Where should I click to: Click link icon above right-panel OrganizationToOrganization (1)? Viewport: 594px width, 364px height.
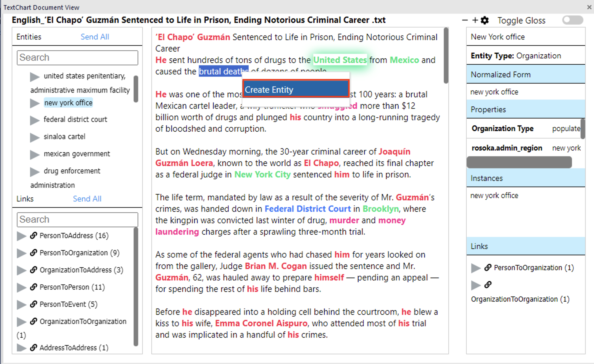pyautogui.click(x=488, y=285)
